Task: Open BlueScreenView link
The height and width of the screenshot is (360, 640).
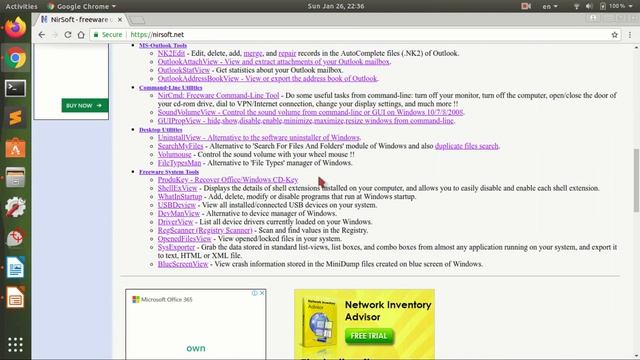Action: (183, 264)
